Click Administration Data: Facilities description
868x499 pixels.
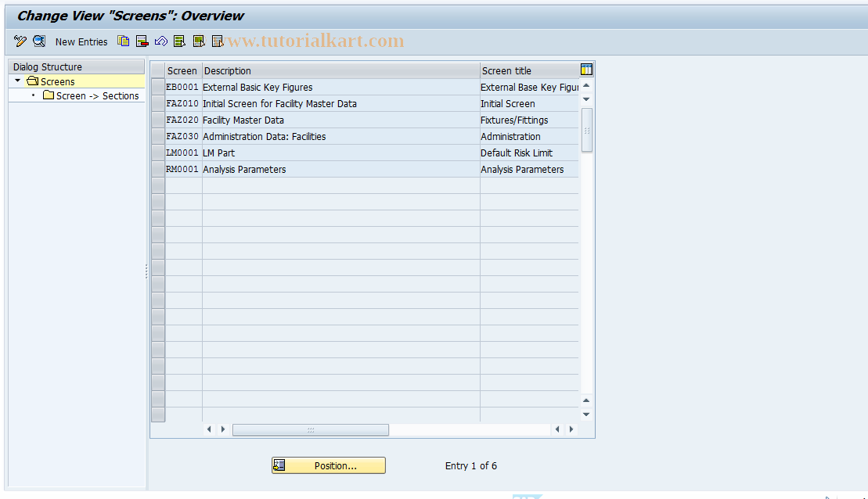pyautogui.click(x=341, y=137)
